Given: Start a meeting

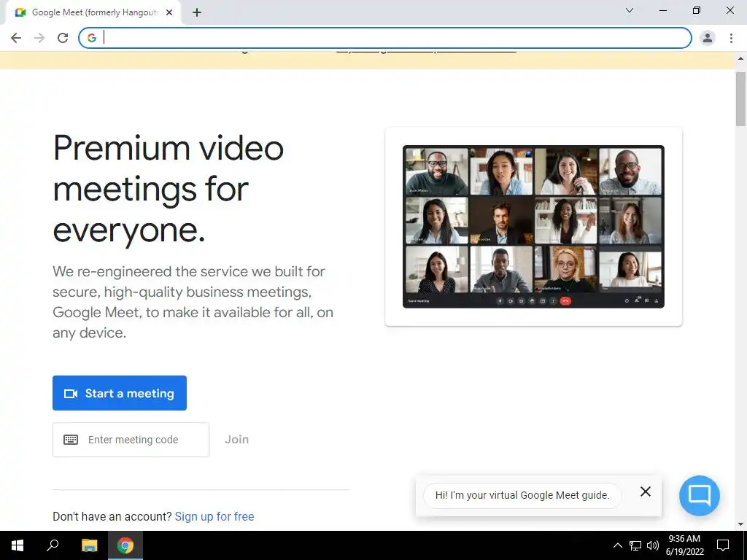Looking at the screenshot, I should pyautogui.click(x=120, y=393).
